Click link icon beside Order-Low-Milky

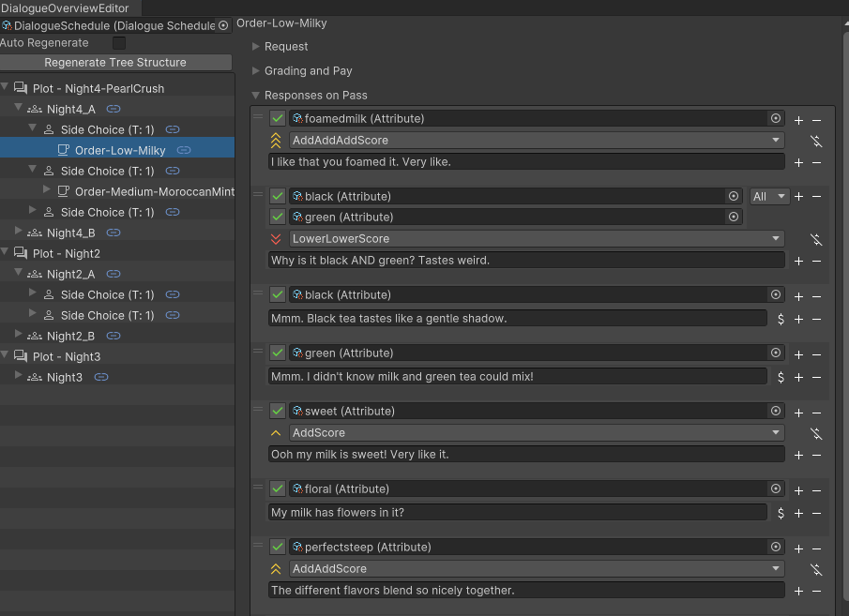pos(184,150)
